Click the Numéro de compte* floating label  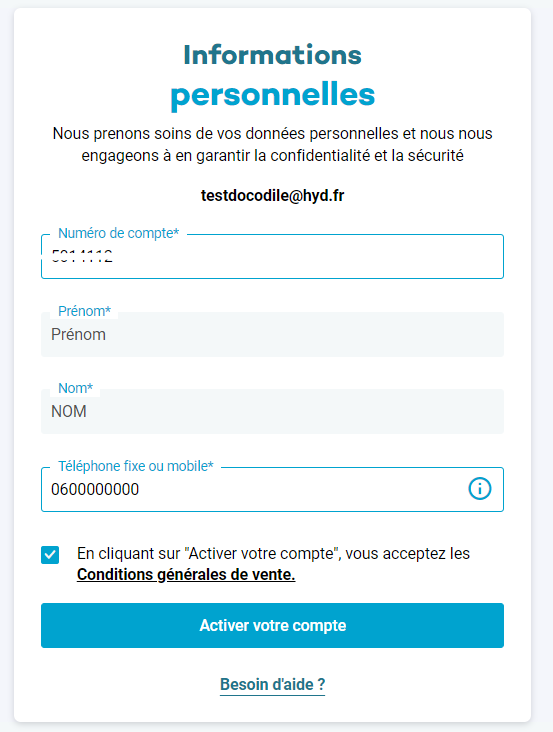tap(119, 233)
